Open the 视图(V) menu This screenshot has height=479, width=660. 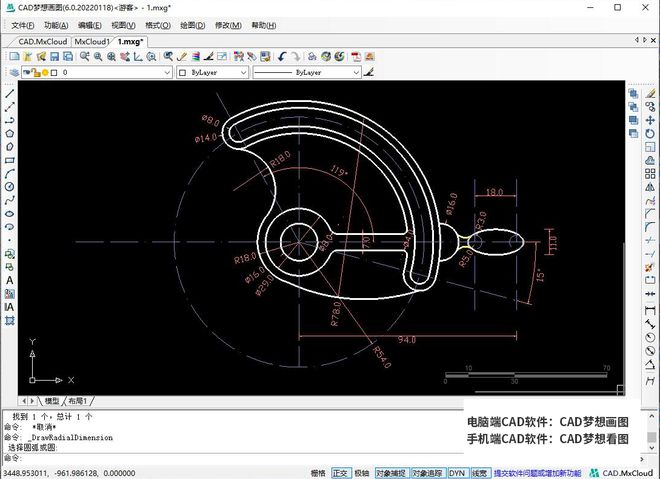(x=123, y=25)
